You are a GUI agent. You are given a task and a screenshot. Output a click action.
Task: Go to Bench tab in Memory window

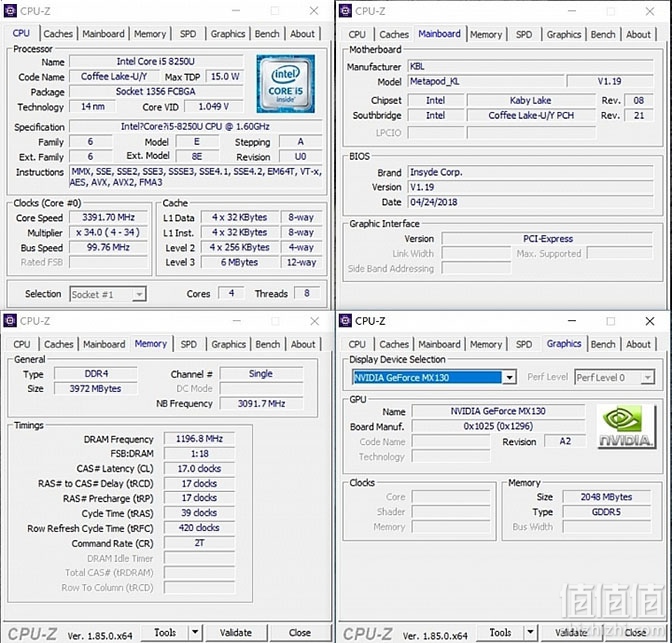coord(268,344)
